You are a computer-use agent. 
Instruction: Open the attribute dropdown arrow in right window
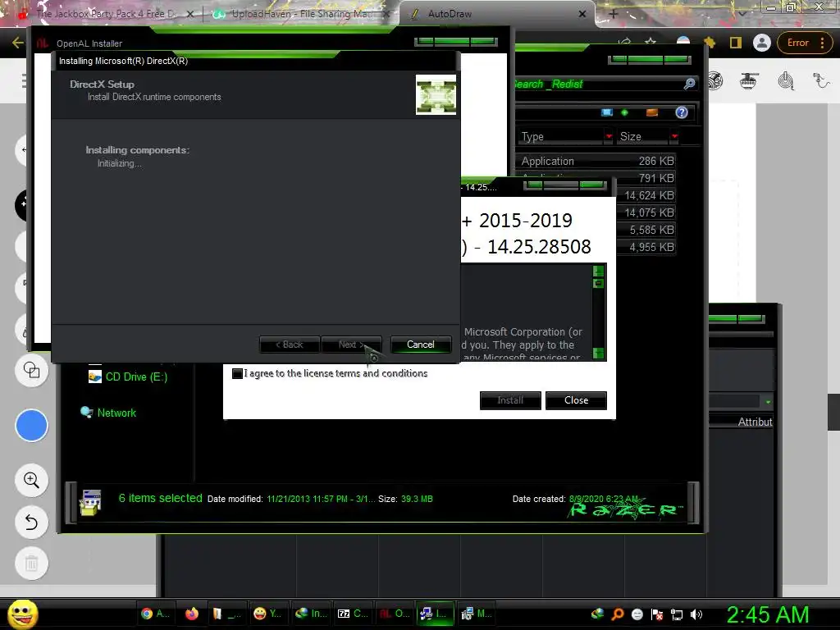pos(768,402)
